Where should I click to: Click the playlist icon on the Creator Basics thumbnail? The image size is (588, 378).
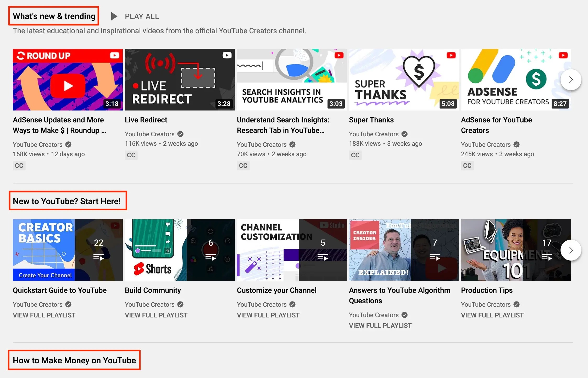(99, 257)
